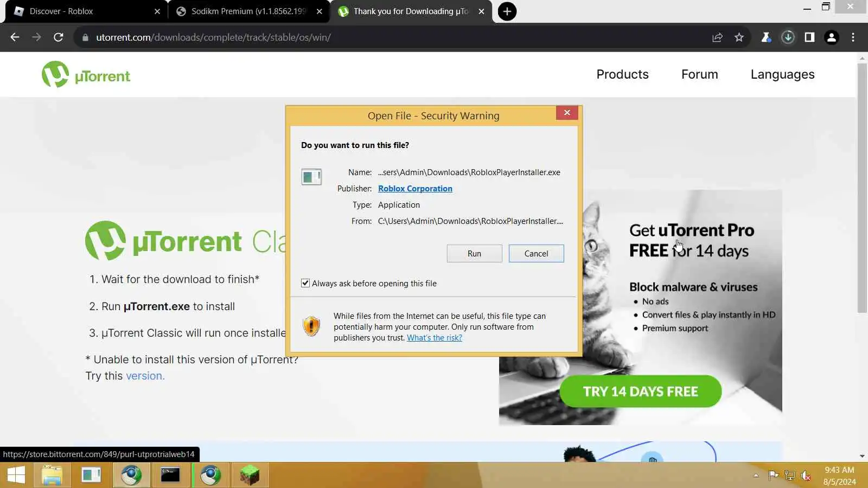This screenshot has height=488, width=868.
Task: Click the network tray icon
Action: (790, 476)
